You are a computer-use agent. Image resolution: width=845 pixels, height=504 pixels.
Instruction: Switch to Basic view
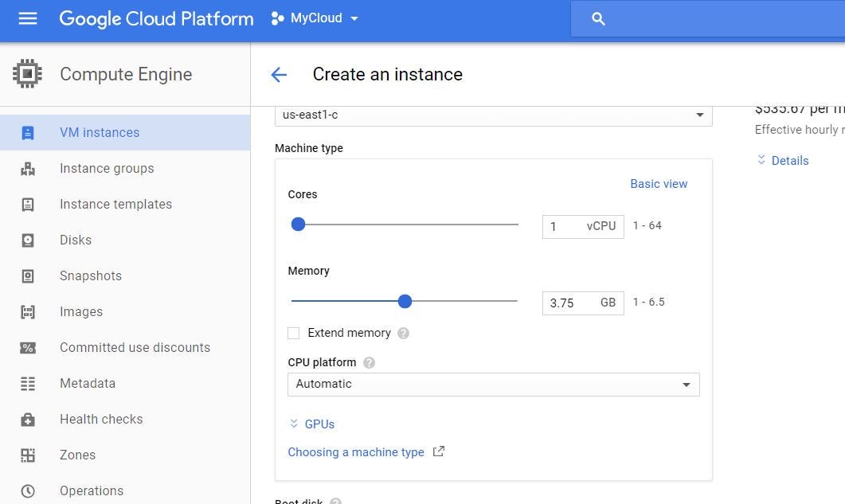(659, 184)
